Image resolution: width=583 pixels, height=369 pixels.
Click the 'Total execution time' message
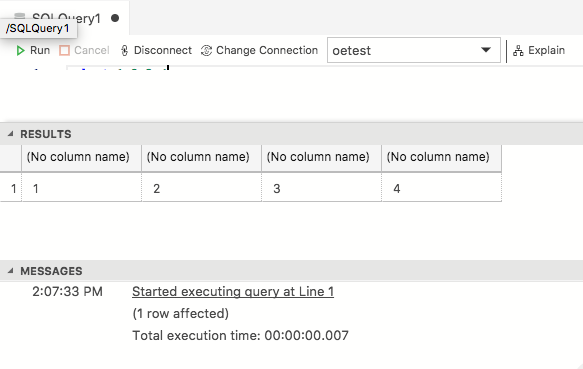[x=241, y=336]
